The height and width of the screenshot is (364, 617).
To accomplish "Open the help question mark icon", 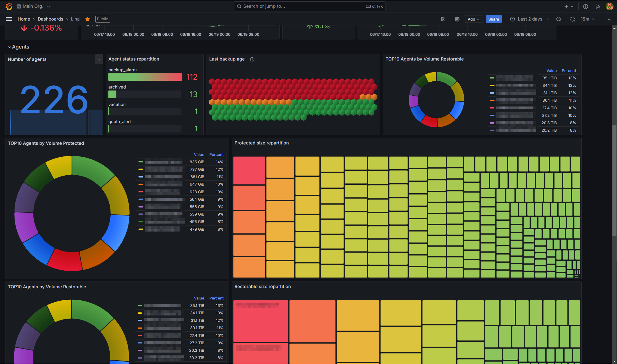I will point(586,6).
